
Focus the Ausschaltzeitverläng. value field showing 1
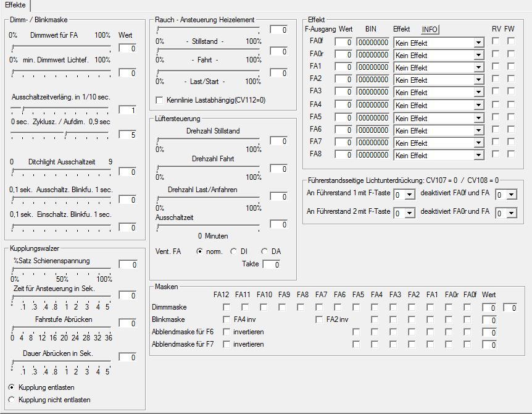click(127, 110)
